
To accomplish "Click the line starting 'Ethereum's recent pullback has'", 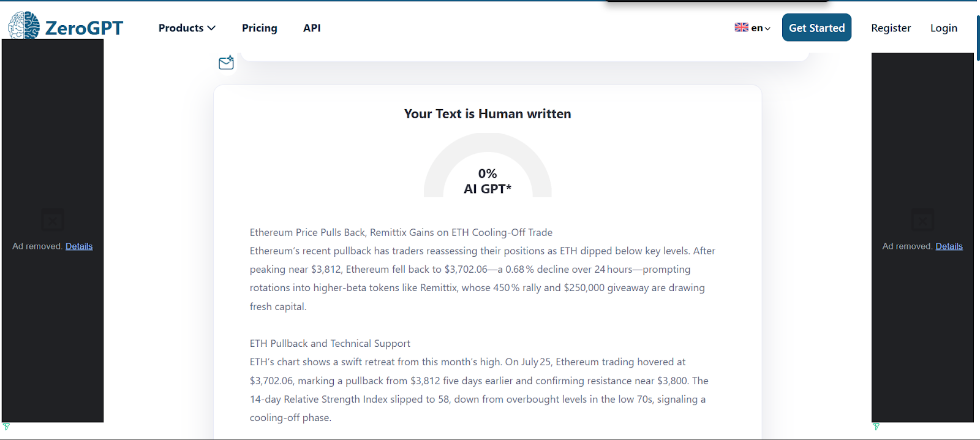I will tap(482, 251).
